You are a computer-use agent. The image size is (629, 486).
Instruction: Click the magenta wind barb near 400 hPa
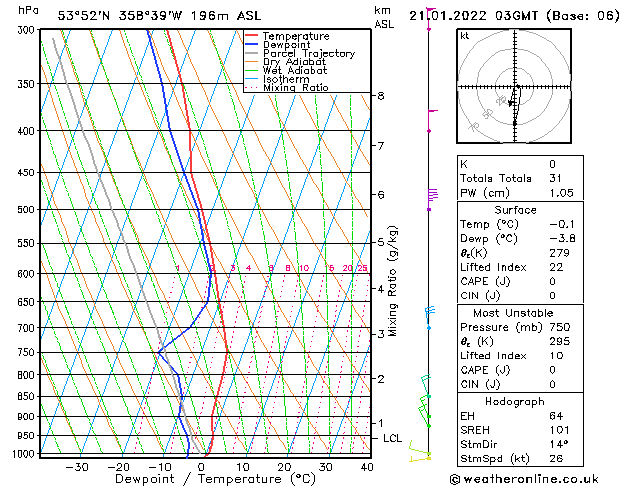click(x=432, y=121)
